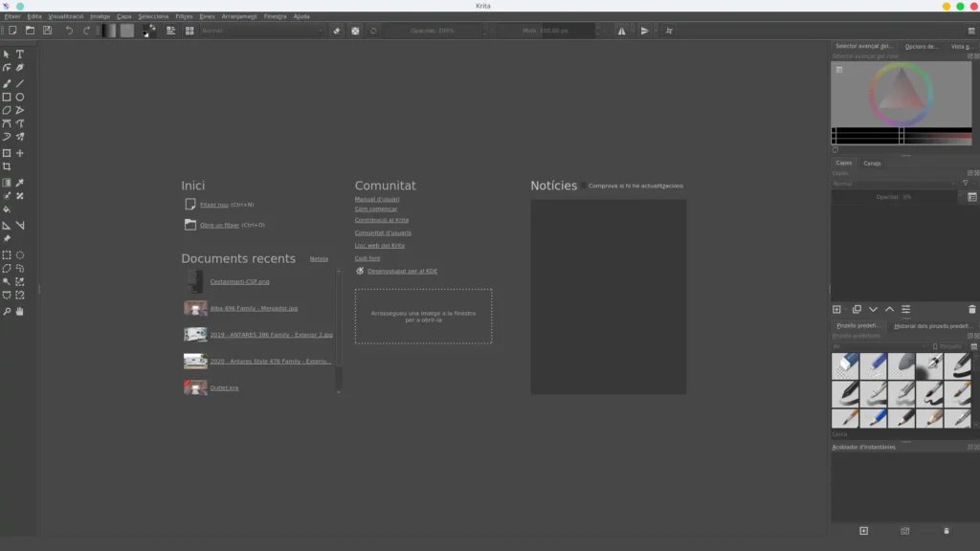Toggle wrap around mode icon
Image resolution: width=980 pixels, height=551 pixels.
click(x=669, y=31)
